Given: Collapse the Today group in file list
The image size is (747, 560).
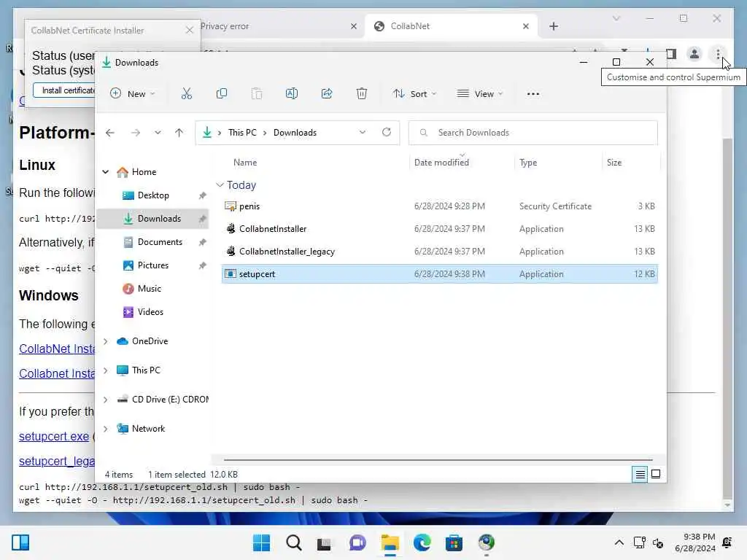Looking at the screenshot, I should click(220, 184).
